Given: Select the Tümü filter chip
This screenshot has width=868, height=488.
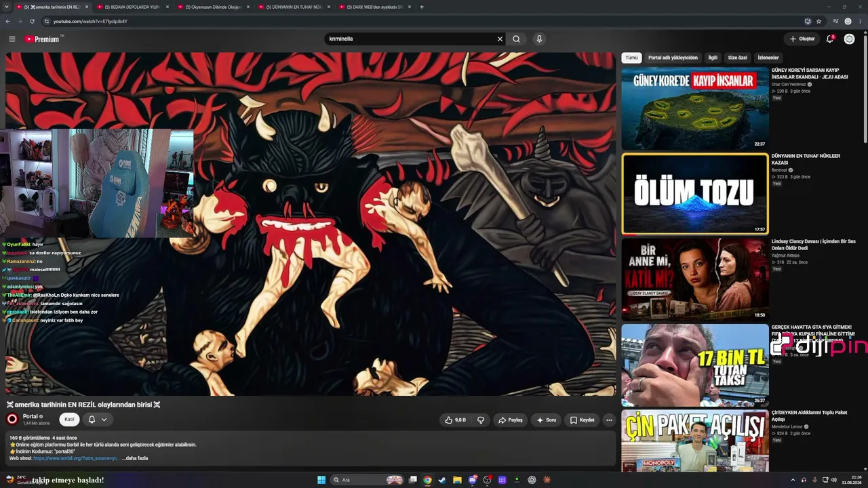Looking at the screenshot, I should coord(631,58).
